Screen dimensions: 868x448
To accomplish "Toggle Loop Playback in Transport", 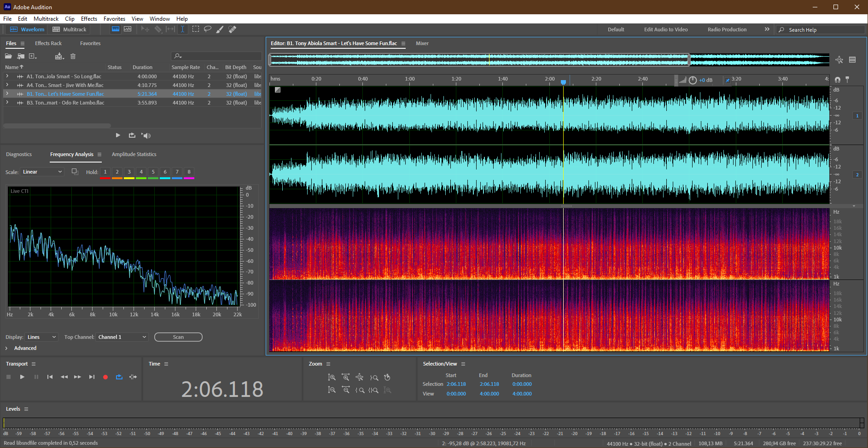I will click(x=119, y=377).
